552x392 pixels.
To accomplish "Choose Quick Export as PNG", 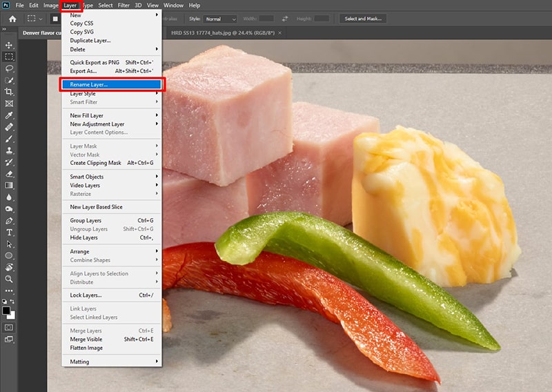I will click(112, 62).
